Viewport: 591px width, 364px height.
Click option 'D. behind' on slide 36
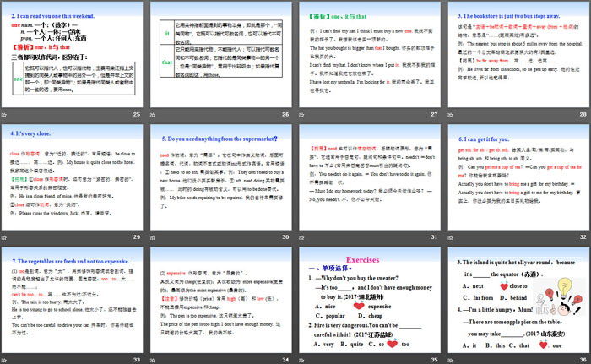513,297
